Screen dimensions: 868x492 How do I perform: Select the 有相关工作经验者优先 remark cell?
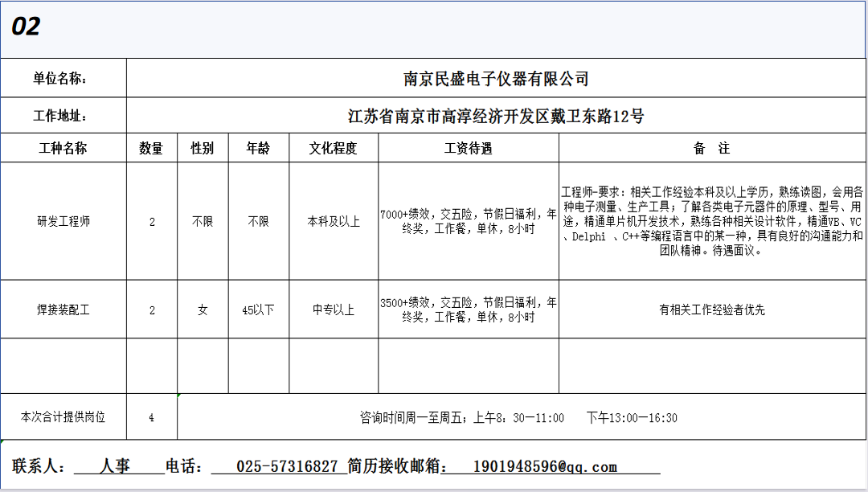point(712,310)
